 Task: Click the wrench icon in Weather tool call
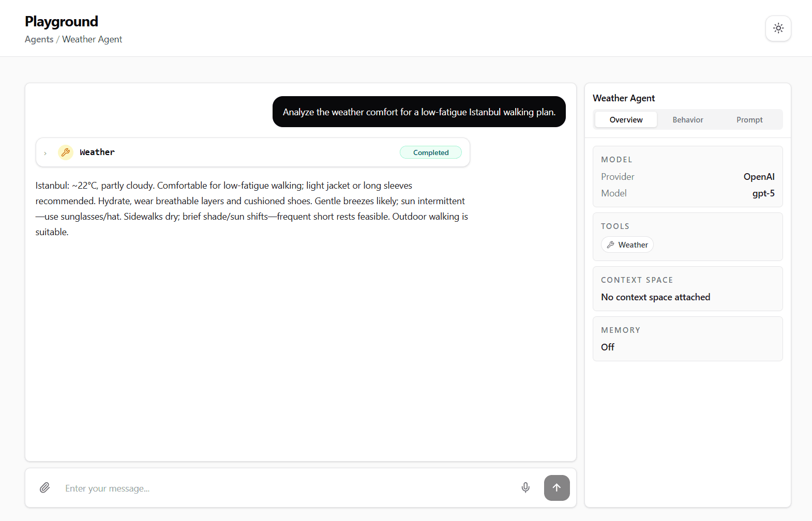click(x=66, y=152)
